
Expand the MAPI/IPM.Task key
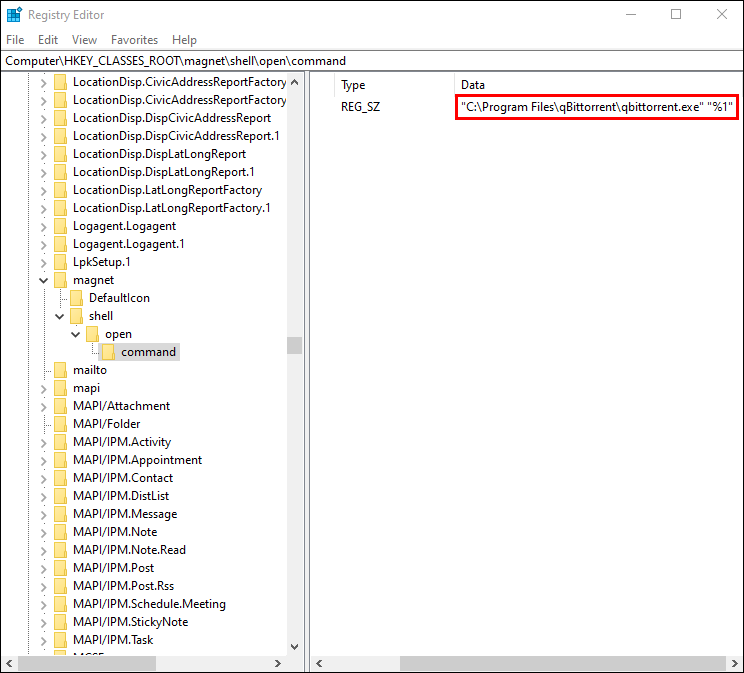(x=44, y=641)
